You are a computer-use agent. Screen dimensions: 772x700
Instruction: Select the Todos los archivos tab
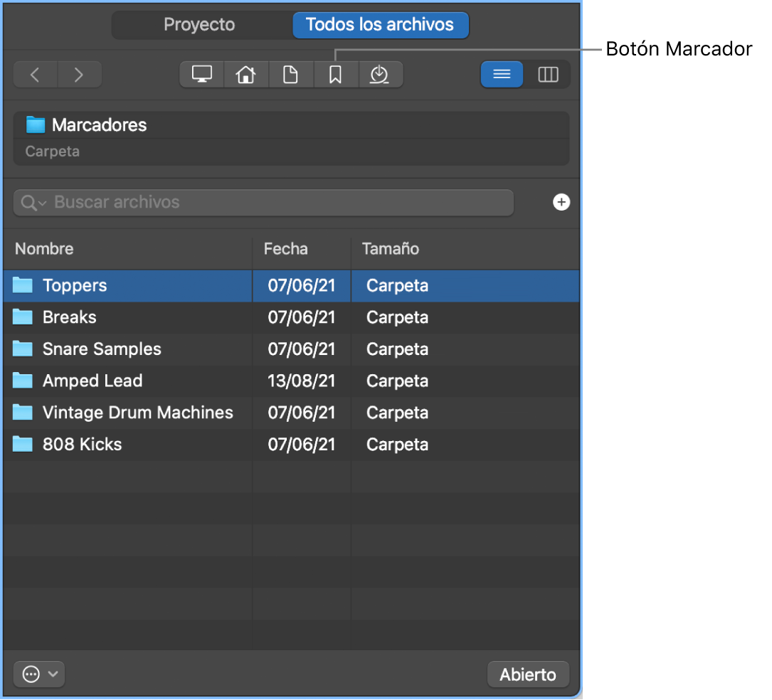coord(380,25)
